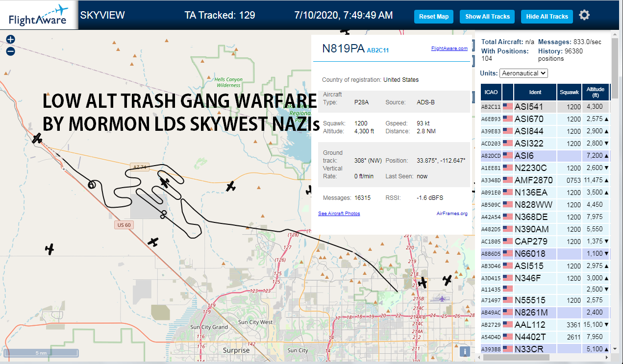The image size is (623, 364).
Task: Click the purple airport symbol on the map
Action: point(442,298)
